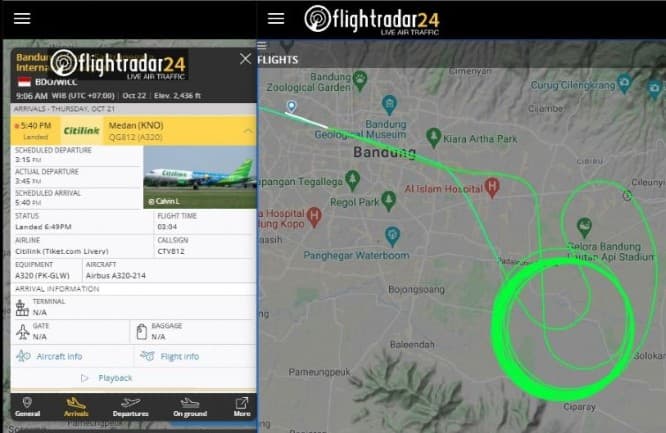Switch to the Departures tab
Image resolution: width=666 pixels, height=433 pixels.
130,407
